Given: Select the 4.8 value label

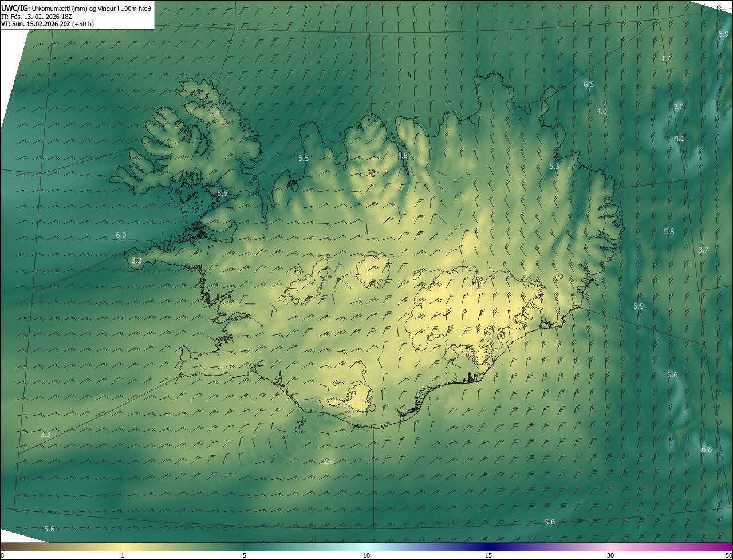Looking at the screenshot, I should click(x=403, y=155).
